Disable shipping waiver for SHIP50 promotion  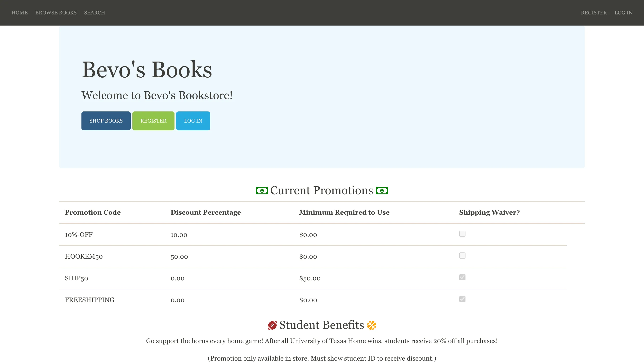pyautogui.click(x=462, y=277)
